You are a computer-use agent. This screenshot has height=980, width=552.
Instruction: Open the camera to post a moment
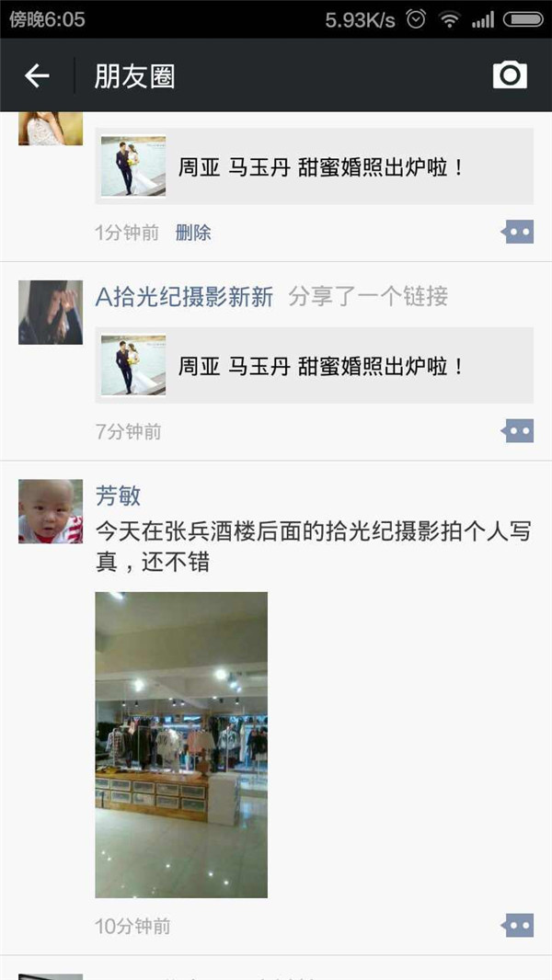[x=510, y=75]
